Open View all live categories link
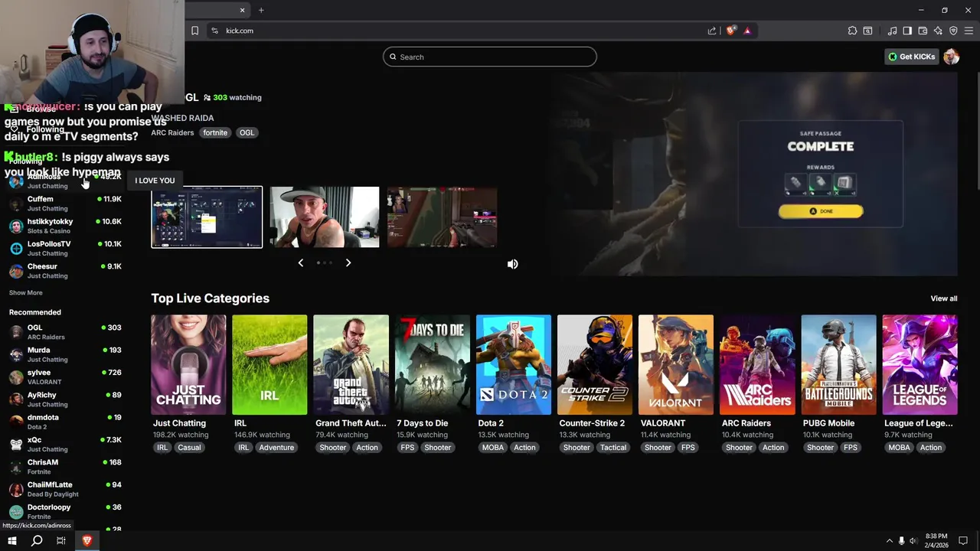This screenshot has width=980, height=551. click(x=944, y=298)
